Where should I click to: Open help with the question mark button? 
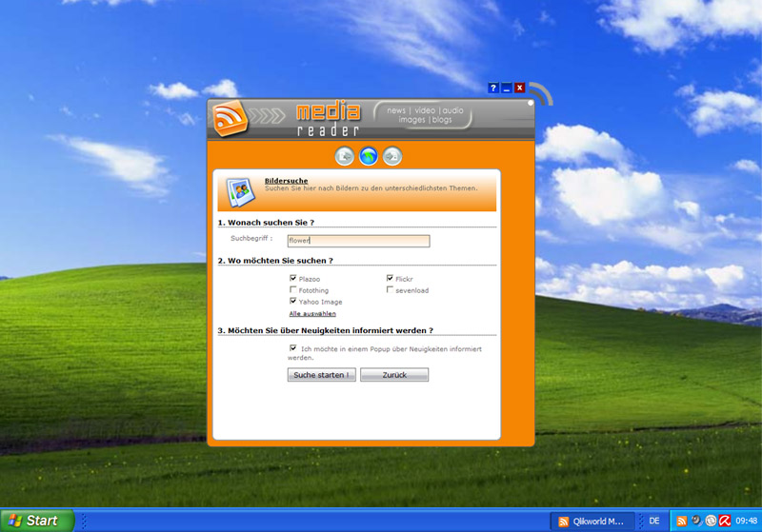[x=493, y=88]
